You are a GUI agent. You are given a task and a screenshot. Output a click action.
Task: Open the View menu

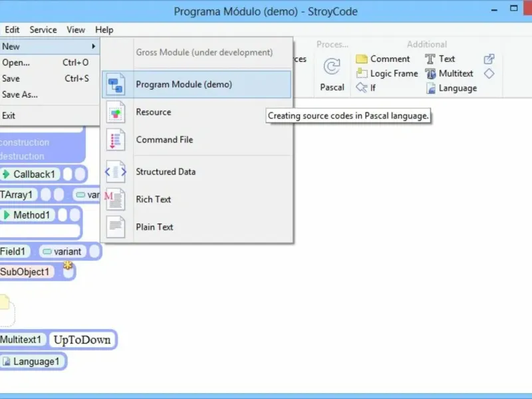pyautogui.click(x=76, y=30)
